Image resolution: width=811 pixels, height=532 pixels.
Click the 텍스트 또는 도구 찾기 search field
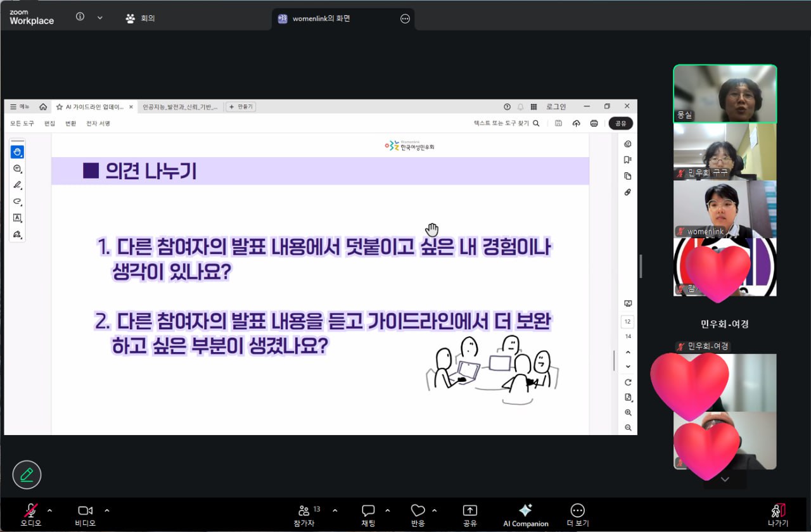507,123
